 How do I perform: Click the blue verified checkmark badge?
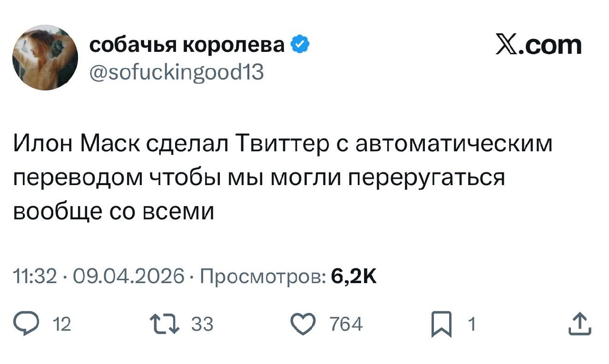click(x=300, y=45)
